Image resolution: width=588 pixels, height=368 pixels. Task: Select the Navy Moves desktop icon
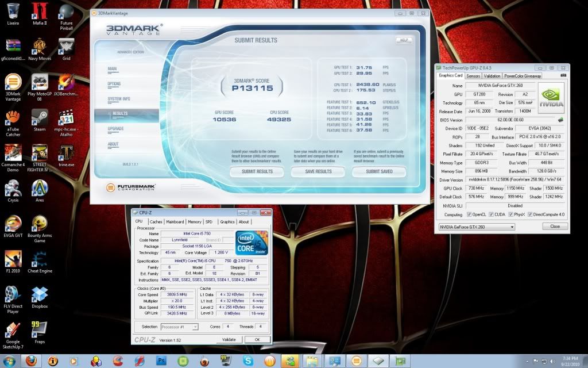point(40,49)
